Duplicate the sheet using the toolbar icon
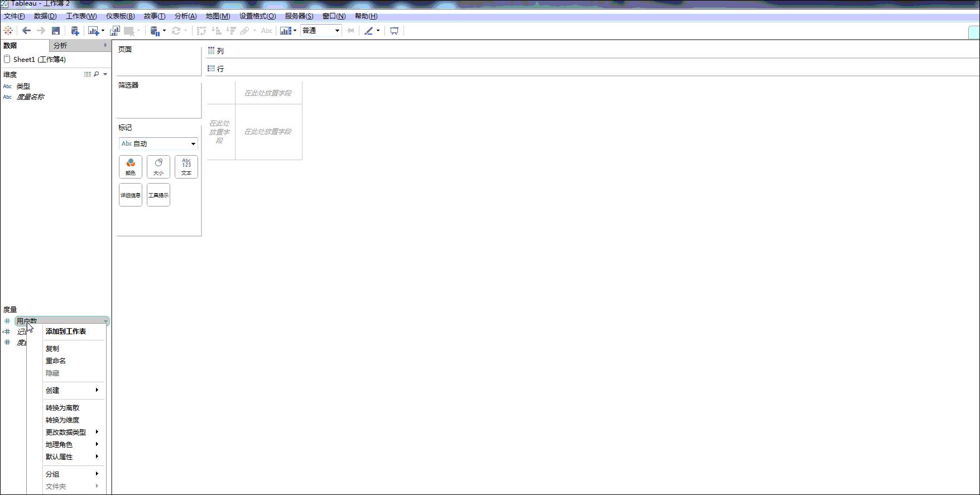The width and height of the screenshot is (980, 495). pos(115,31)
